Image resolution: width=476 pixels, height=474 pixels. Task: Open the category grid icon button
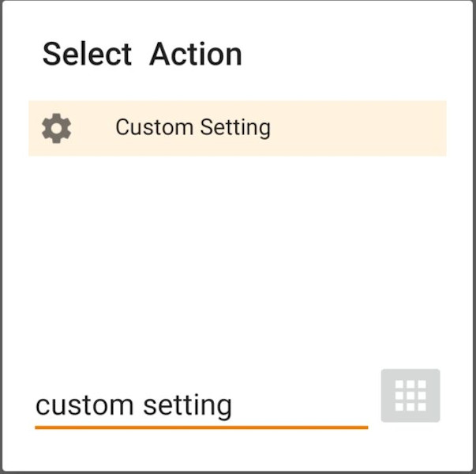410,396
